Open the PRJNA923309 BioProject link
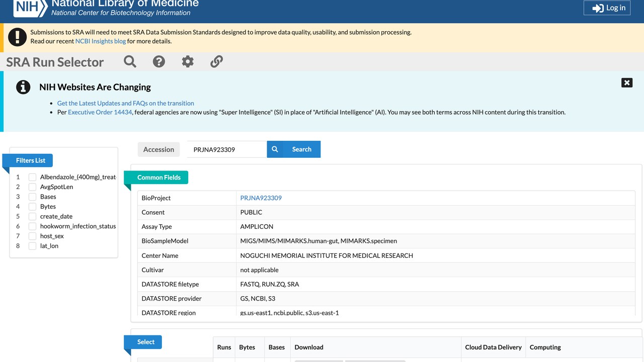The image size is (644, 362). click(x=261, y=198)
